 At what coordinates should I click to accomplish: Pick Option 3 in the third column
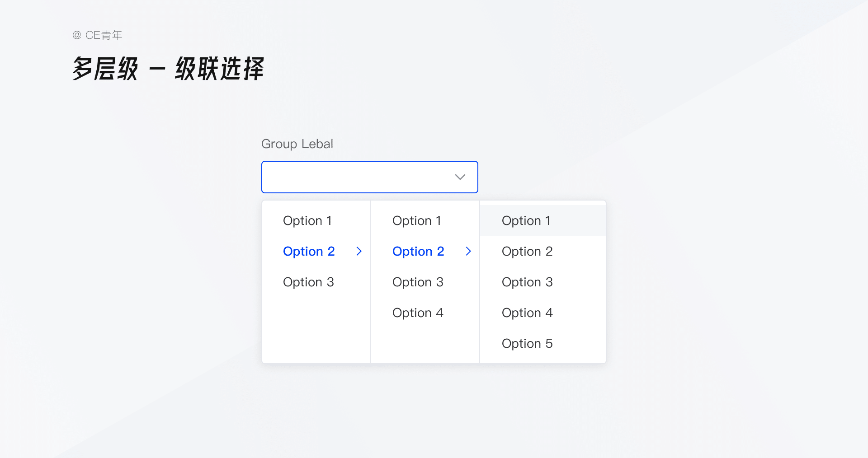pyautogui.click(x=527, y=282)
